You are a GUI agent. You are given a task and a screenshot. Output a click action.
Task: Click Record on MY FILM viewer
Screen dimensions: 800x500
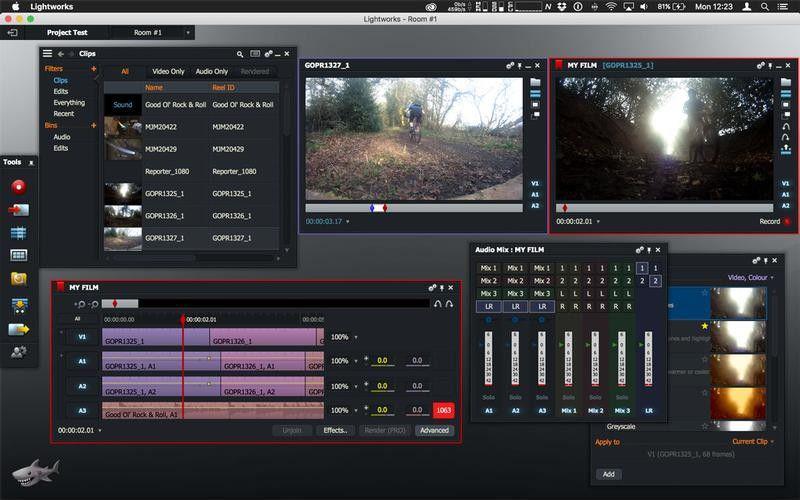click(x=774, y=221)
